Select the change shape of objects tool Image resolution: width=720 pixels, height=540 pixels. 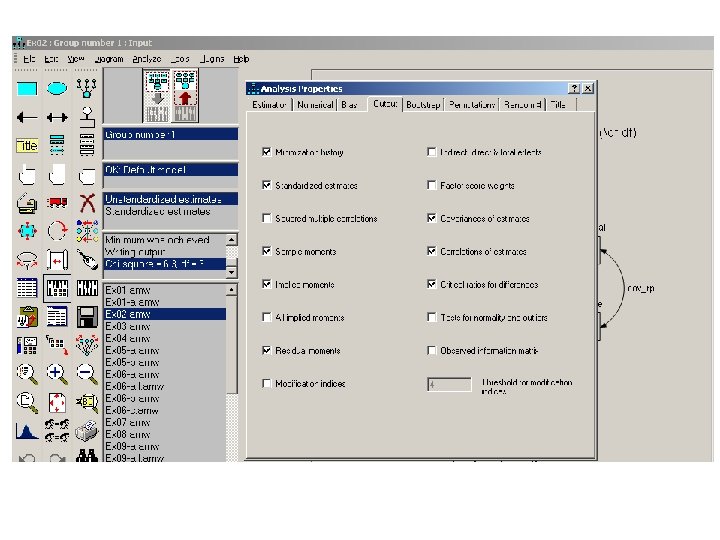[27, 231]
